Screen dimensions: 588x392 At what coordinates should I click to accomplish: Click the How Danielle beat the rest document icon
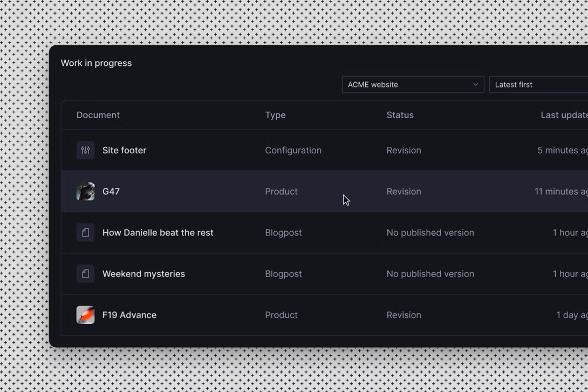[x=85, y=233]
